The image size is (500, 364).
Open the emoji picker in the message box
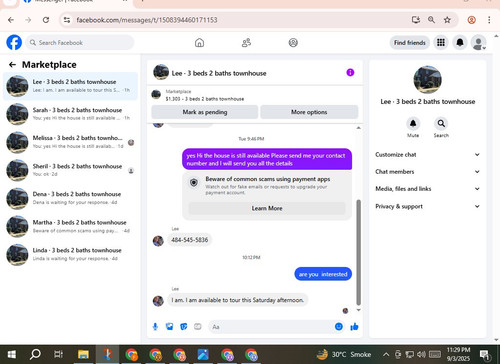(338, 327)
